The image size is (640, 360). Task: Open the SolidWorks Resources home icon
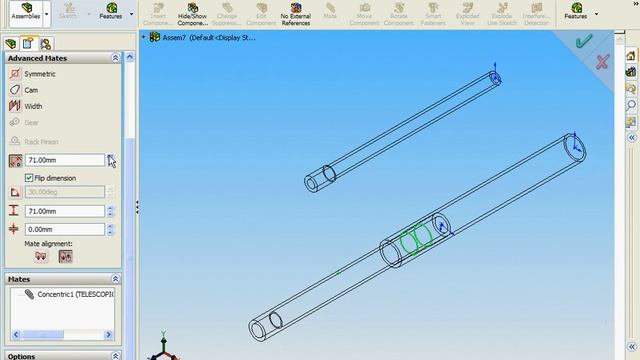[x=631, y=56]
